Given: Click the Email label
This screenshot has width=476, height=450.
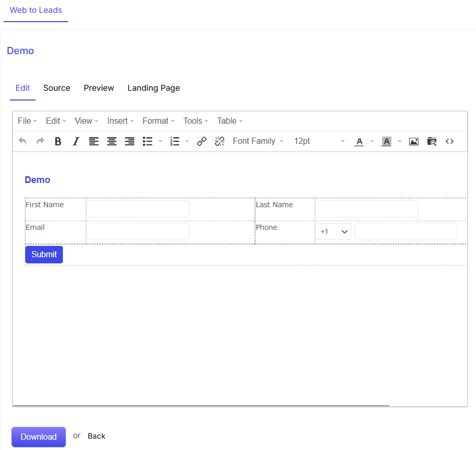Looking at the screenshot, I should point(35,228).
